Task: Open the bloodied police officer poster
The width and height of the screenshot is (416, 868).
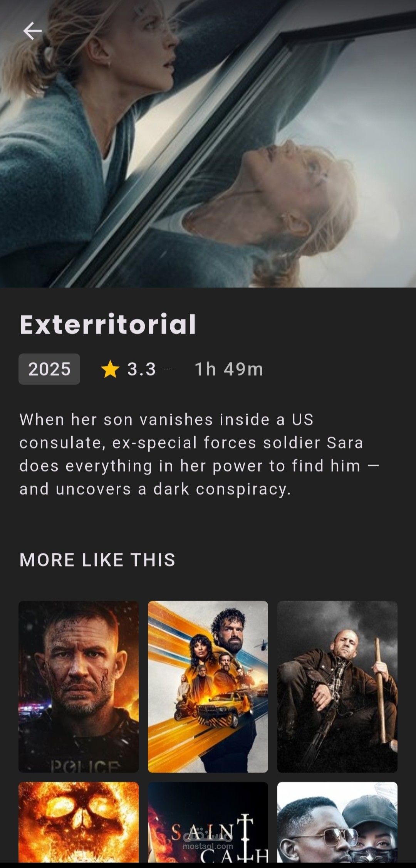Action: coord(79,686)
